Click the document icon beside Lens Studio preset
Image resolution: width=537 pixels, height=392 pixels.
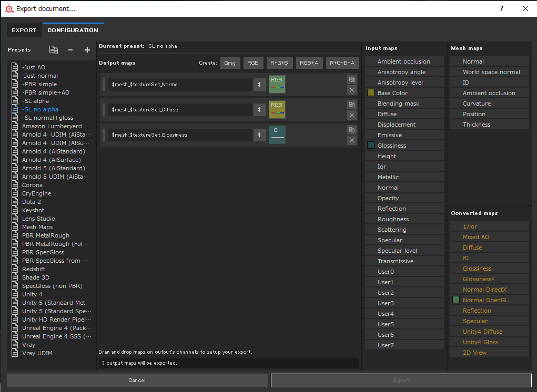[15, 219]
